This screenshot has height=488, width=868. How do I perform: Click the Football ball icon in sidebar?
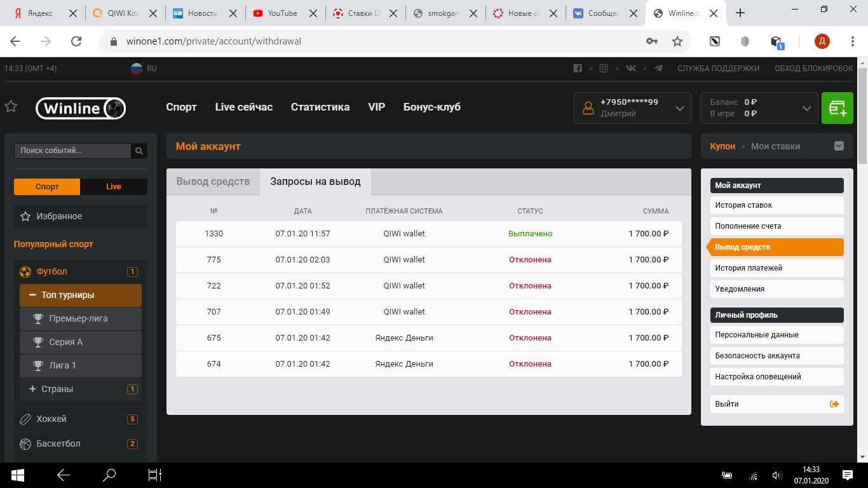click(x=25, y=271)
